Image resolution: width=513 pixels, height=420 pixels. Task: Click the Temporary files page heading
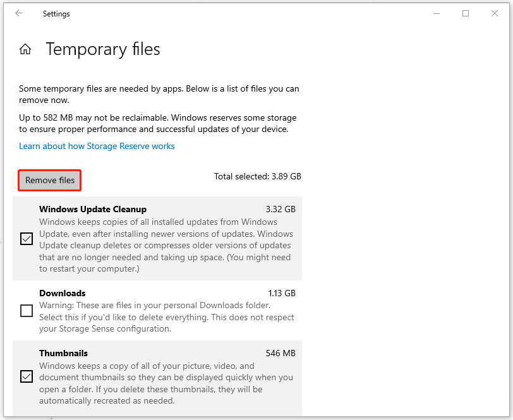pos(102,49)
